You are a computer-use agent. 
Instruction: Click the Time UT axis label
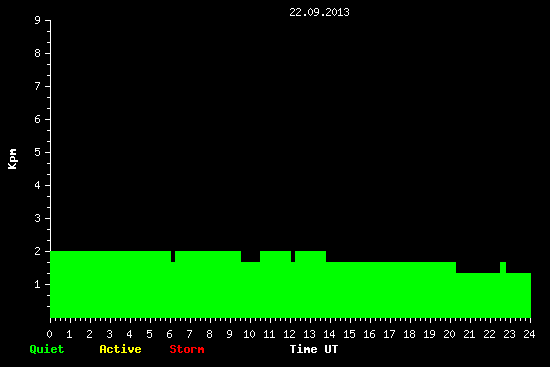coord(314,349)
